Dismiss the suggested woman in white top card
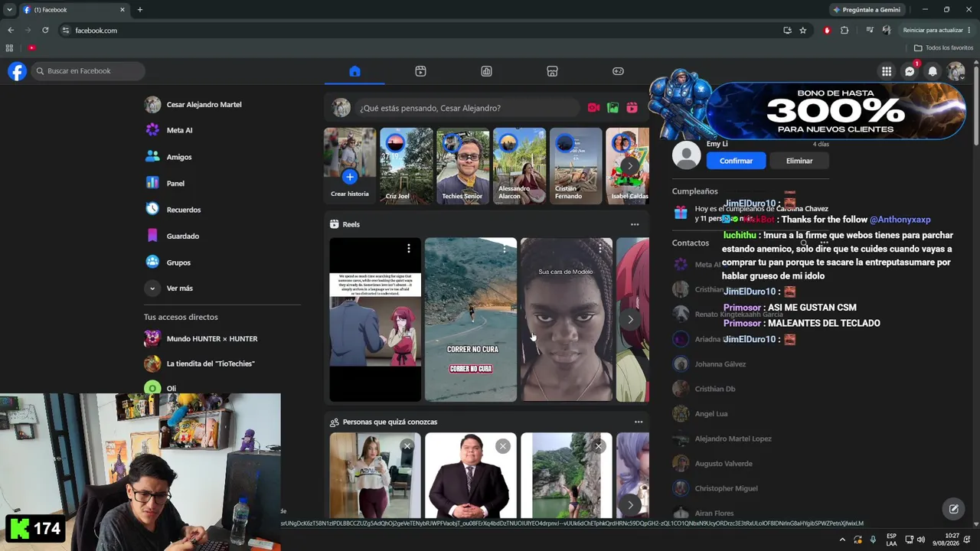980x551 pixels. pyautogui.click(x=407, y=446)
